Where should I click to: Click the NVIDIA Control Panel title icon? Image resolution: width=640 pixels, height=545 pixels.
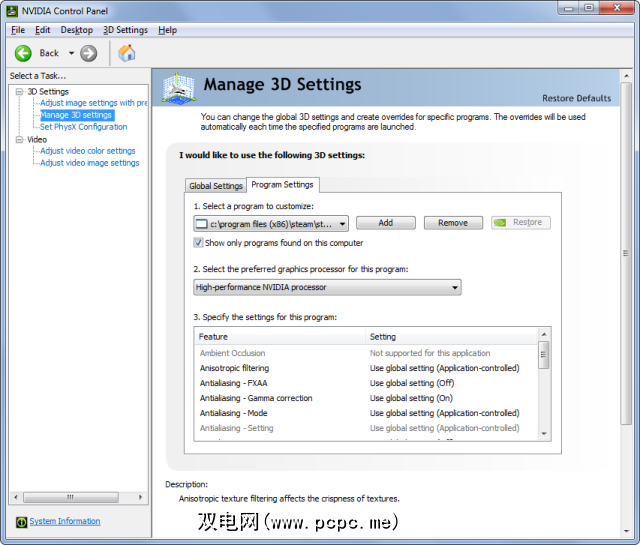click(12, 11)
